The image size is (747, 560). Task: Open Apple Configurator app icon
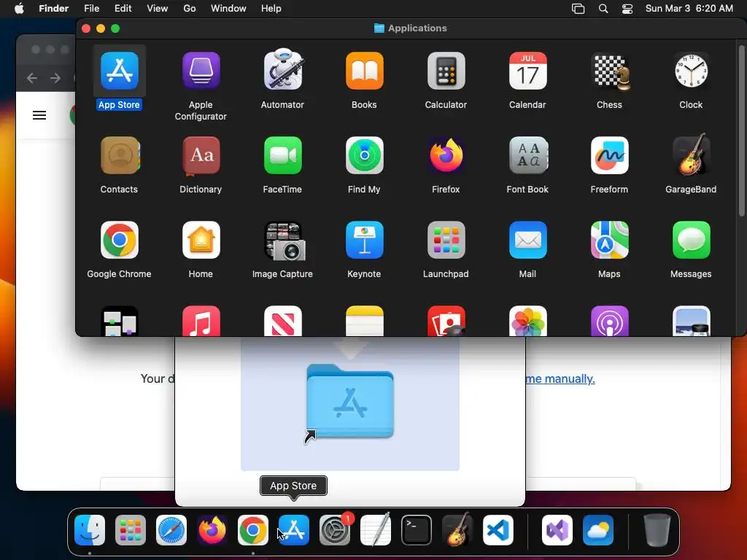[x=201, y=71]
